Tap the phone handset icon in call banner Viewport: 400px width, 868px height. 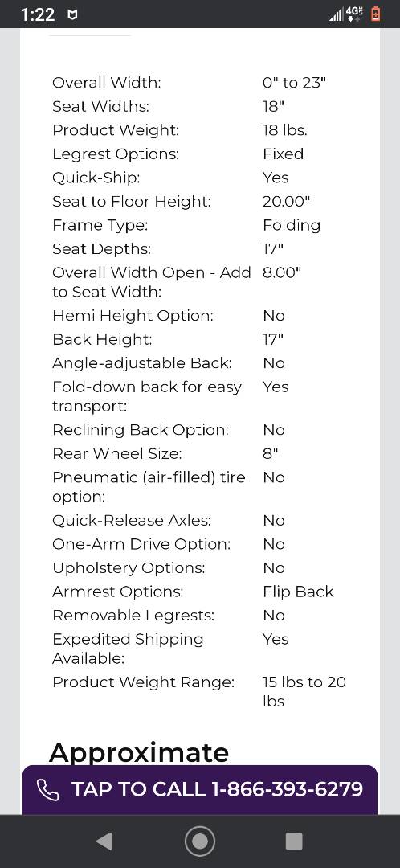pyautogui.click(x=48, y=790)
